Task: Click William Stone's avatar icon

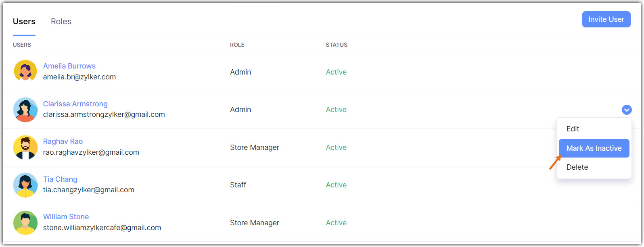Action: click(x=25, y=222)
